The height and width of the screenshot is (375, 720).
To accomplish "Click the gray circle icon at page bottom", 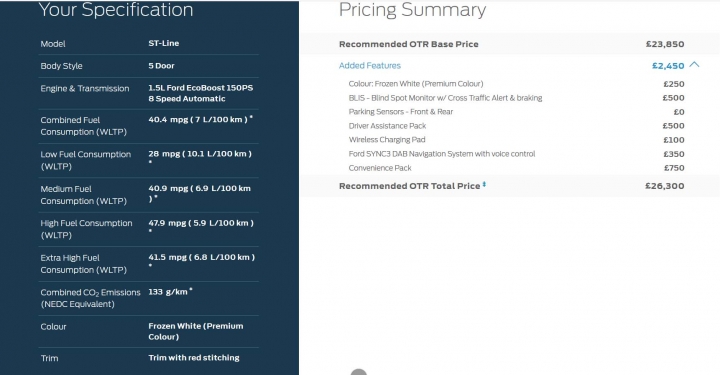I will (x=359, y=372).
